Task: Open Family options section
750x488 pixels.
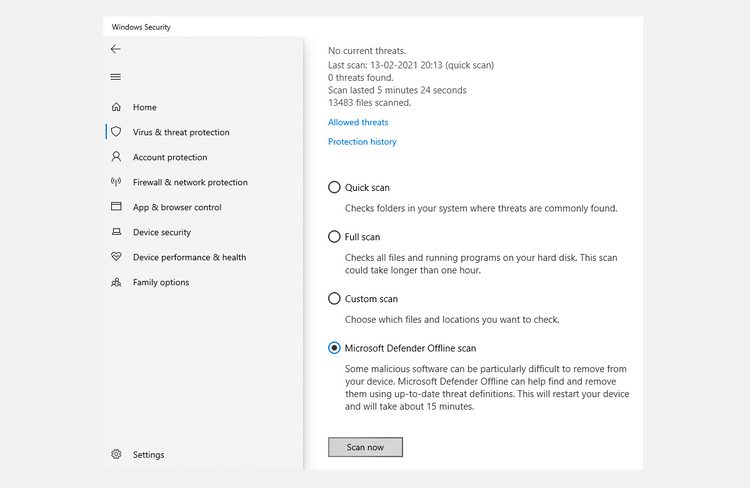Action: (x=161, y=282)
